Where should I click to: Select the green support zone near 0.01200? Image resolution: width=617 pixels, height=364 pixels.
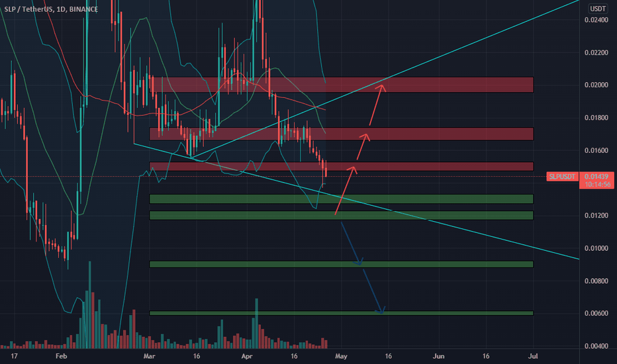(342, 215)
